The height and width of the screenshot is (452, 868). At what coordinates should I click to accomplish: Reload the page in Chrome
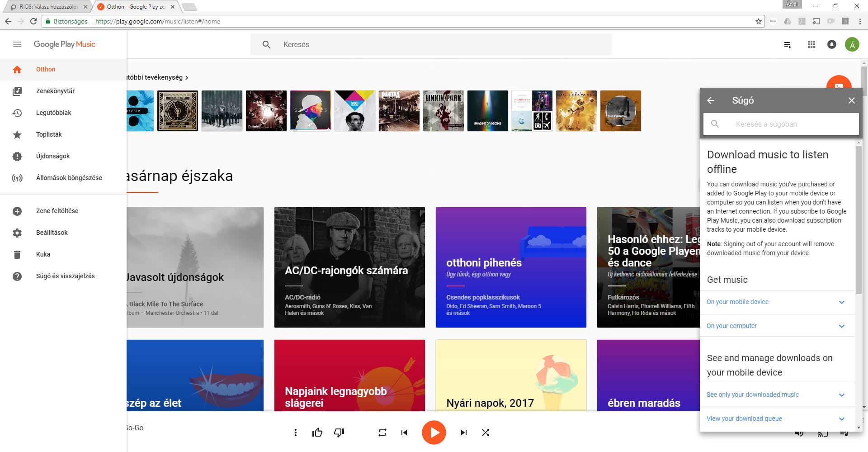33,21
